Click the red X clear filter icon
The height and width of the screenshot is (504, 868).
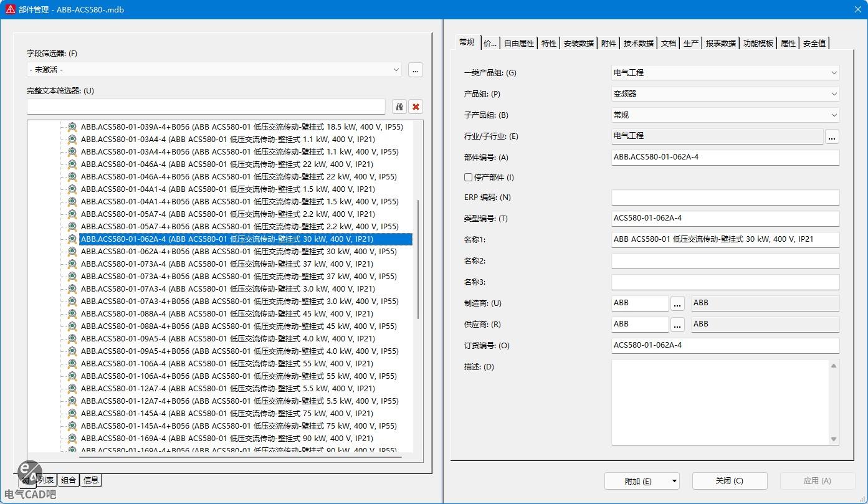click(x=416, y=107)
